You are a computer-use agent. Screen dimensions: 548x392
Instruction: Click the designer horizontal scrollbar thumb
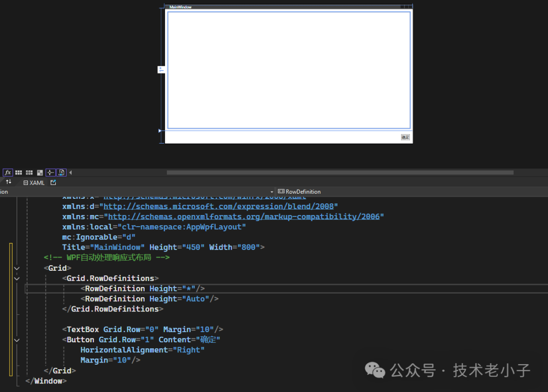(x=340, y=172)
